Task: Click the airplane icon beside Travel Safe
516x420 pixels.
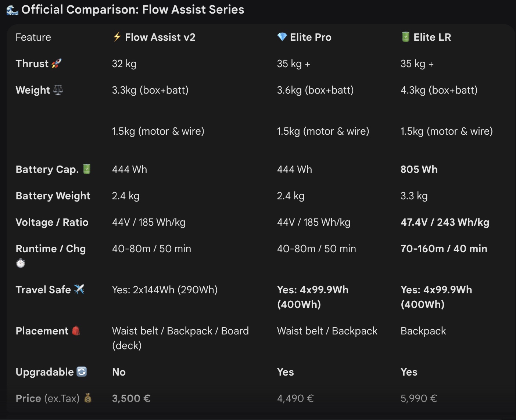Action: [x=79, y=289]
